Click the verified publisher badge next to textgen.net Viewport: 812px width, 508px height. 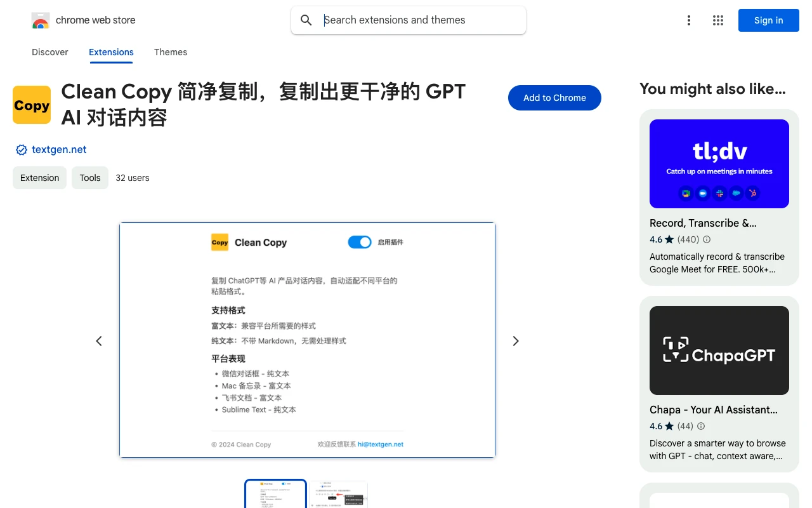tap(21, 149)
